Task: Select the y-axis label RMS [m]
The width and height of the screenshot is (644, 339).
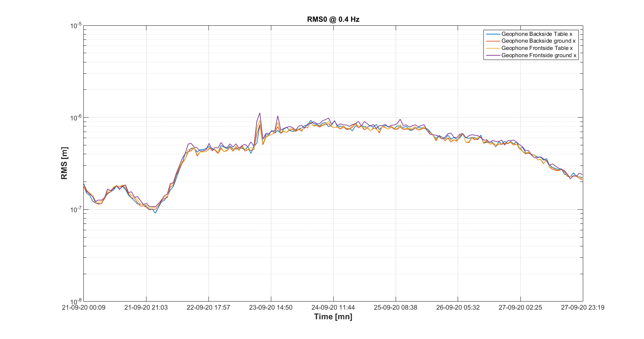Action: coord(64,163)
